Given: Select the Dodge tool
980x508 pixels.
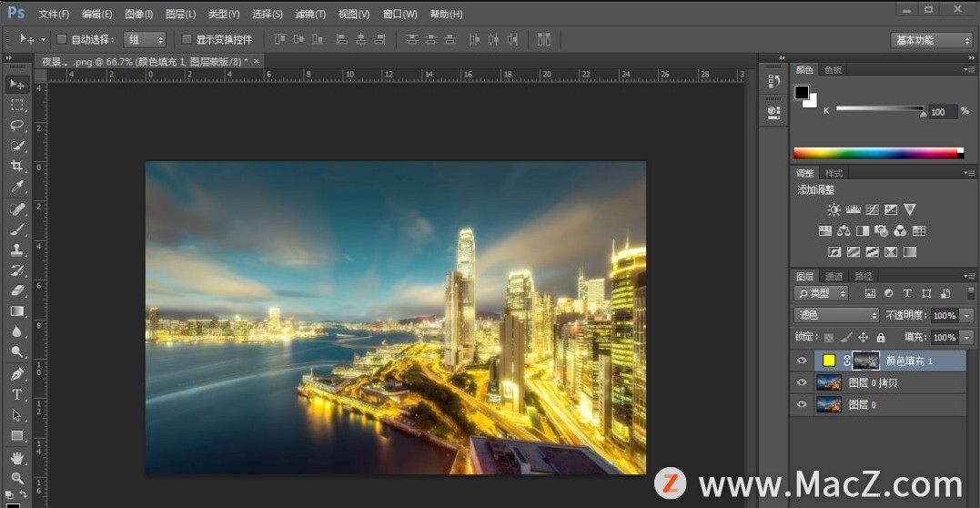Looking at the screenshot, I should 17,351.
